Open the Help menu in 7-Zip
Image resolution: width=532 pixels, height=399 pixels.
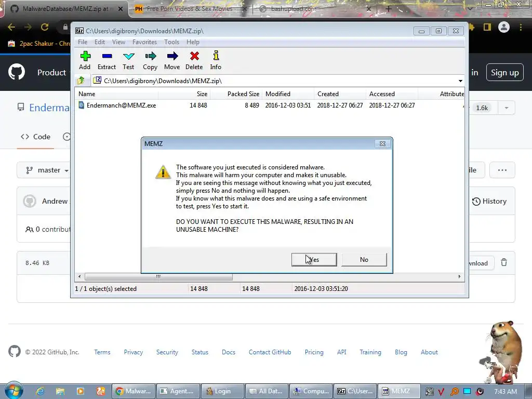193,42
